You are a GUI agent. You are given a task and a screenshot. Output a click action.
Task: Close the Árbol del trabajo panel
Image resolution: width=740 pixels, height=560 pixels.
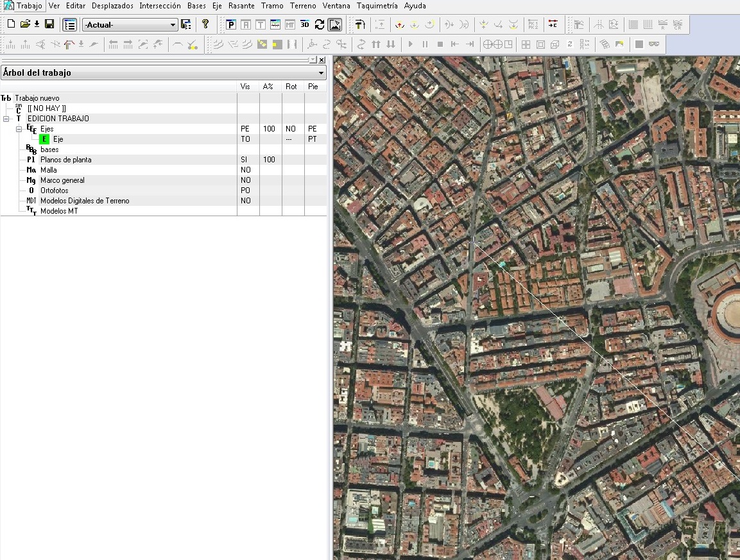[322, 60]
